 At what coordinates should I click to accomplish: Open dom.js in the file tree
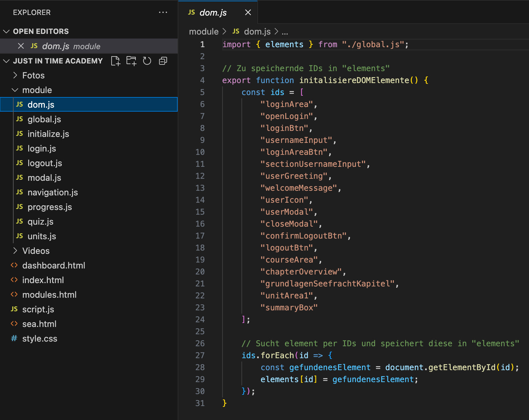click(x=89, y=105)
